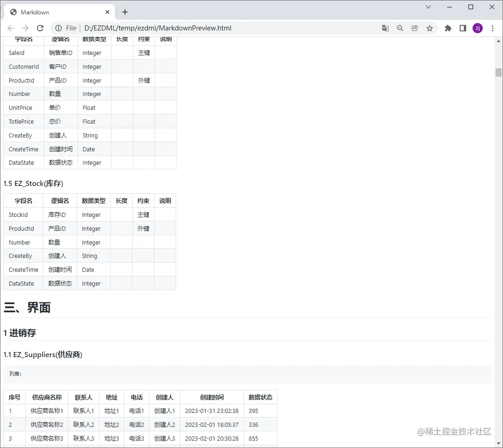Bookmark this page with the star icon
Viewport: 503px width, 448px height.
coord(430,28)
